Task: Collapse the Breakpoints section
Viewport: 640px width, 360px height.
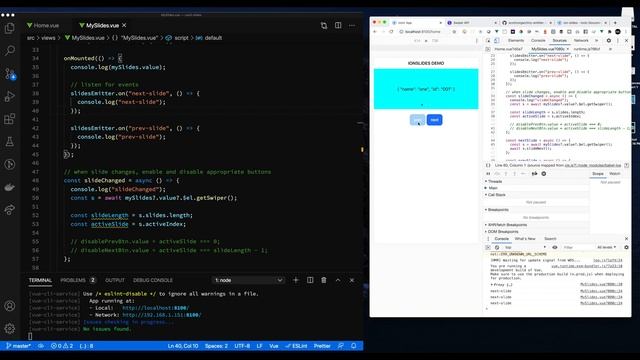Action: (498, 210)
